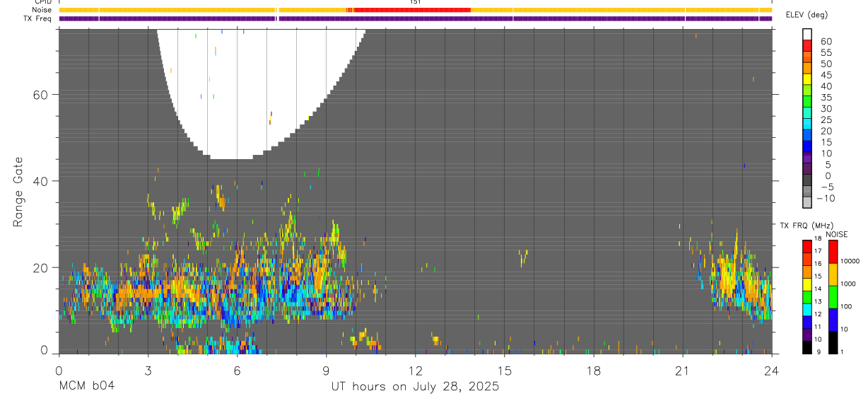Click ELEV legend value "-10"
The image size is (868, 401).
pos(826,198)
